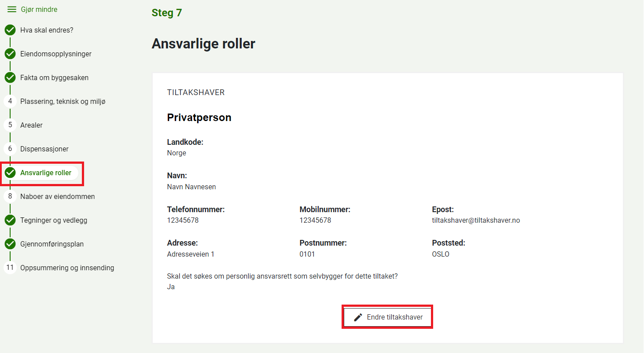This screenshot has height=353, width=644.
Task: Click the email tiltakshaver@tiltakshaver.no text
Action: [x=476, y=221]
